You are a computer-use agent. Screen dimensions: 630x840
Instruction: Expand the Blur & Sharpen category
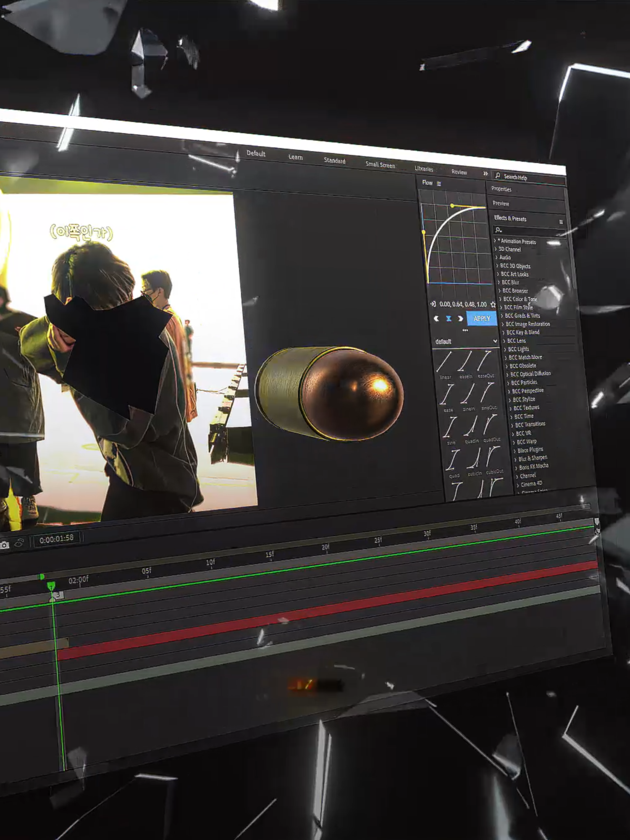point(515,459)
